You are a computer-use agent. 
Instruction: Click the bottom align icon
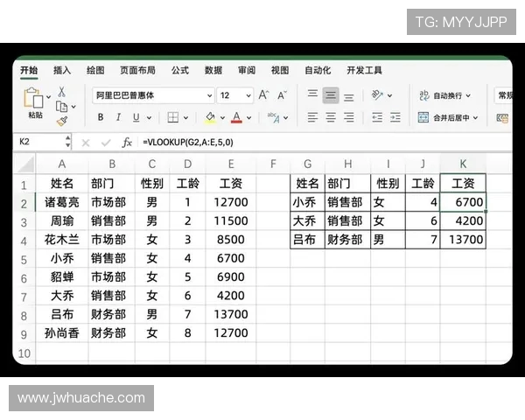tap(349, 97)
